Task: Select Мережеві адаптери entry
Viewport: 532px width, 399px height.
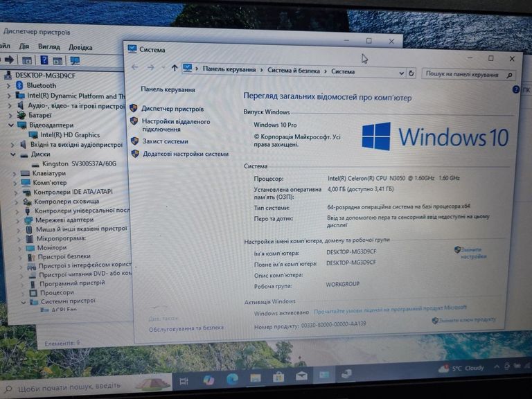Action: [x=64, y=220]
